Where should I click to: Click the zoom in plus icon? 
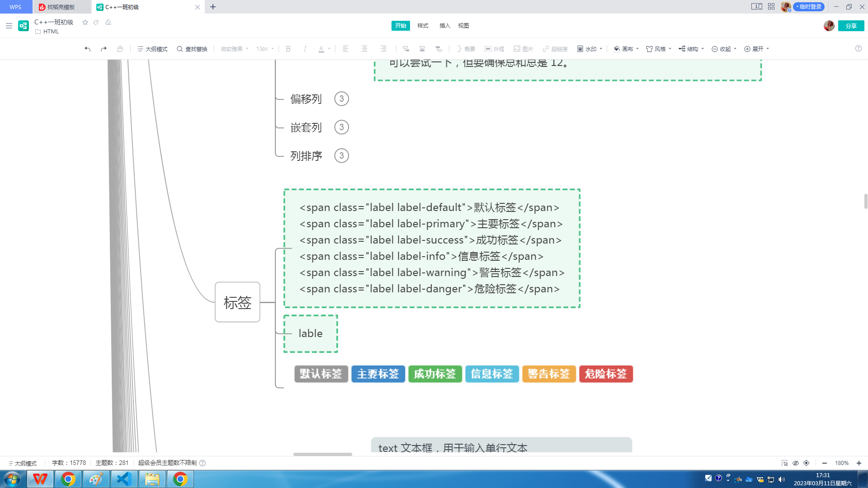pos(859,463)
